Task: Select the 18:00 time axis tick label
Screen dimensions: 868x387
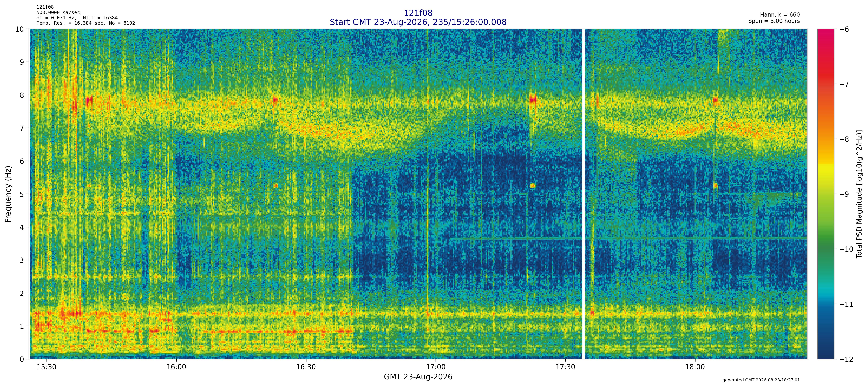Action: point(695,367)
